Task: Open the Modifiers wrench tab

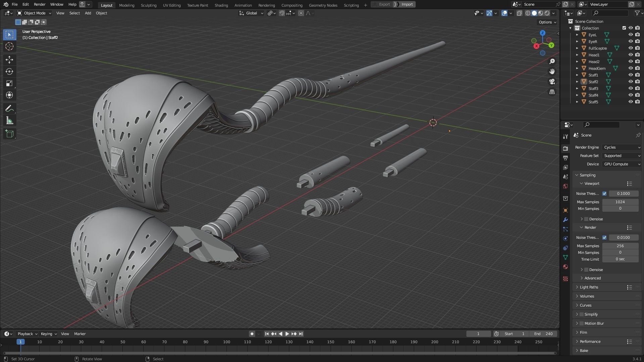Action: [x=565, y=220]
